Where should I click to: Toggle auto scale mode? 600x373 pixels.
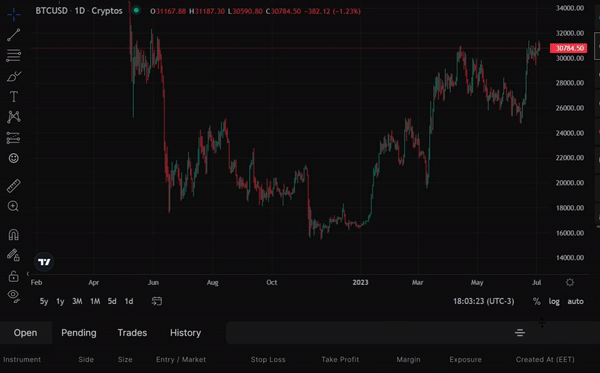click(x=576, y=301)
